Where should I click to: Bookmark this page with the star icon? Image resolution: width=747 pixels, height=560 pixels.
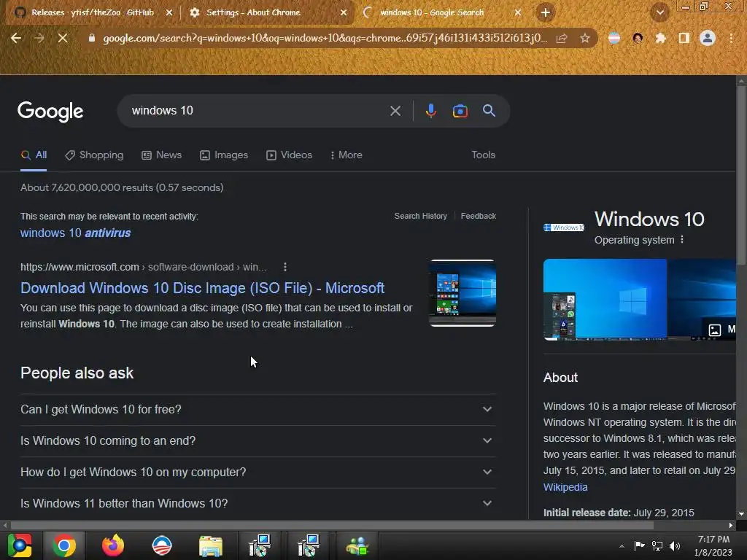pyautogui.click(x=585, y=39)
